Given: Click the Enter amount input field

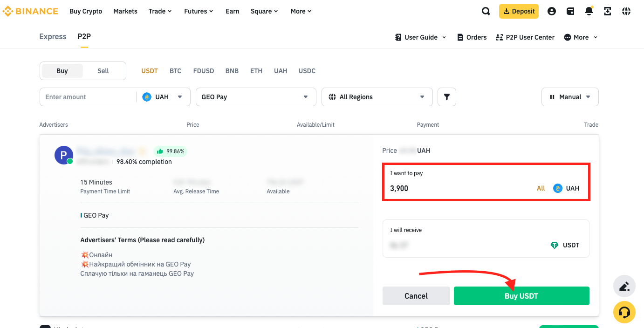Looking at the screenshot, I should point(88,97).
